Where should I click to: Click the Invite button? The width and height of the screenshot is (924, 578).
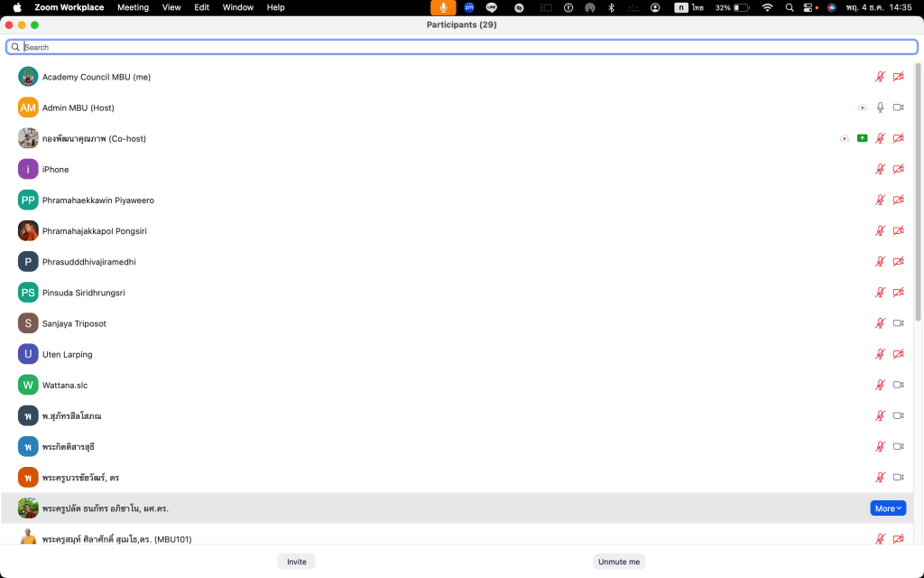[296, 561]
